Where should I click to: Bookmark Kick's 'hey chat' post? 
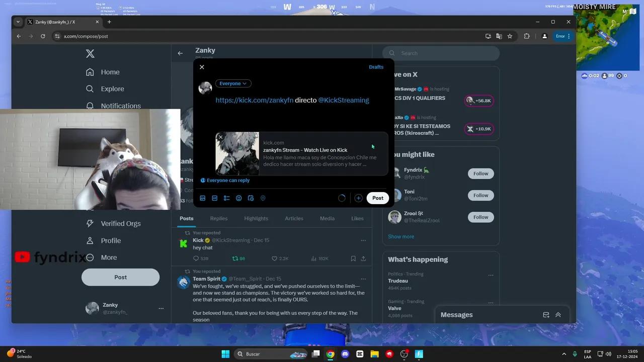point(353,258)
